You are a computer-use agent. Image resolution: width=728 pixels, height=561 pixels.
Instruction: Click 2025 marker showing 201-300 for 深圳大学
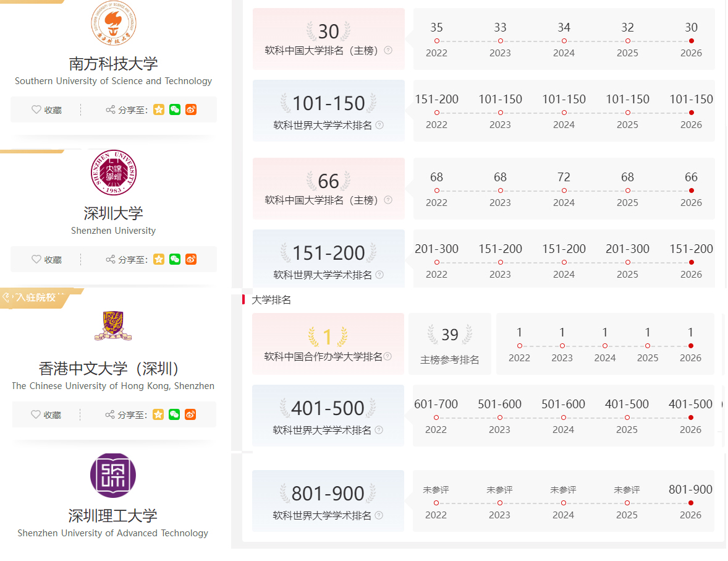(x=628, y=262)
